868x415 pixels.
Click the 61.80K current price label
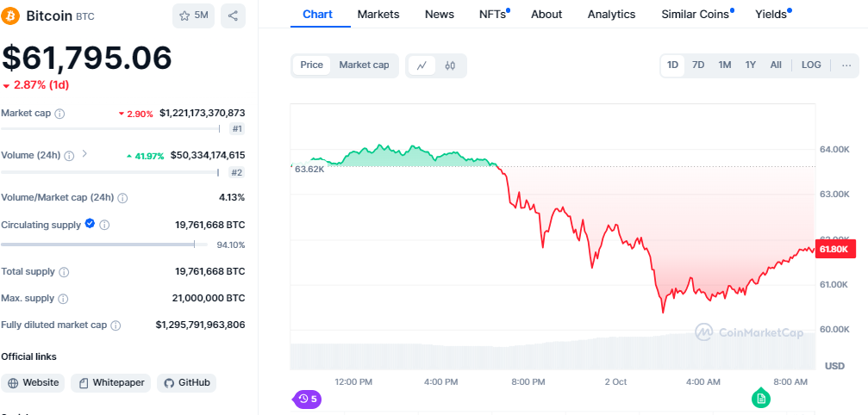pos(835,250)
